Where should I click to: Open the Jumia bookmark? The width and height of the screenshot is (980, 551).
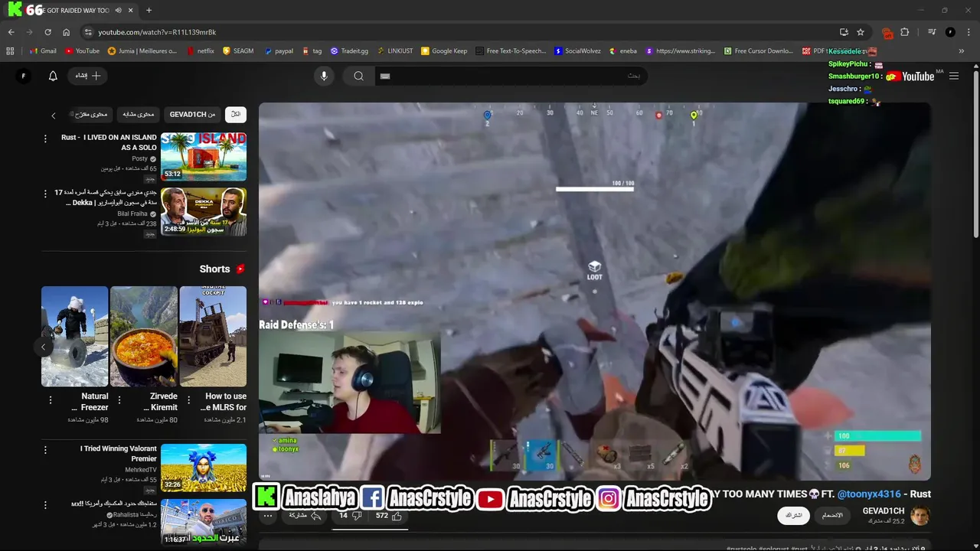point(142,51)
